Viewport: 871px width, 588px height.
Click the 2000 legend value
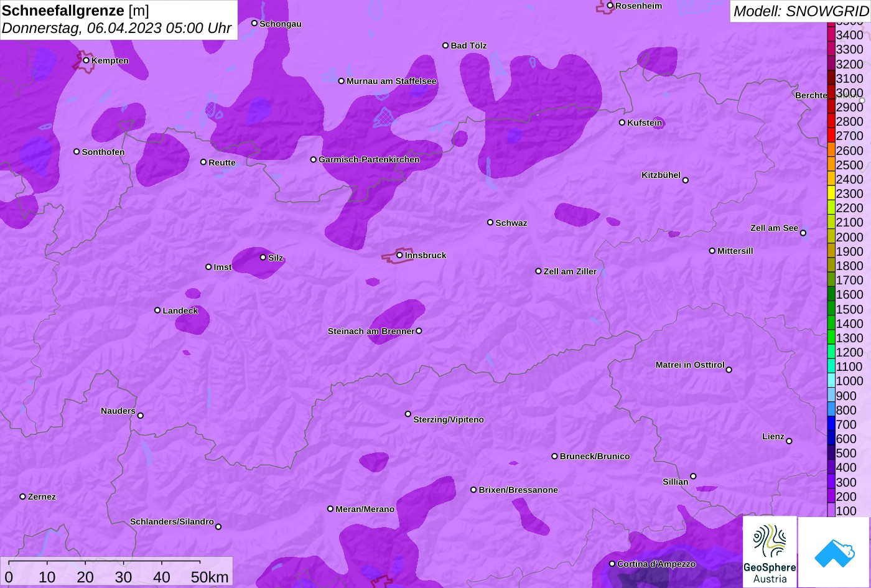click(x=849, y=237)
